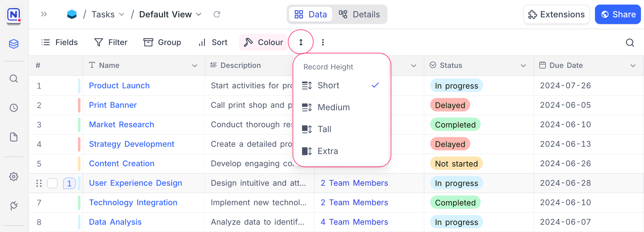Expand the sidebar with double chevron

point(44,14)
